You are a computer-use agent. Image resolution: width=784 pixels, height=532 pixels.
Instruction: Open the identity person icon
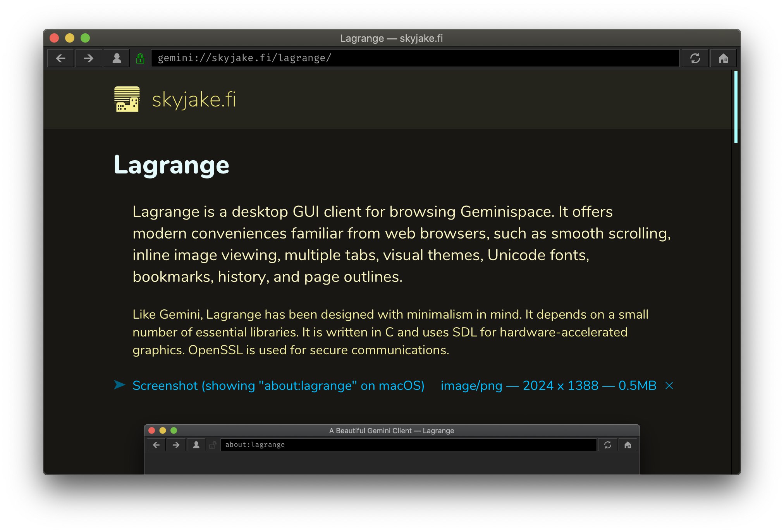(x=117, y=58)
